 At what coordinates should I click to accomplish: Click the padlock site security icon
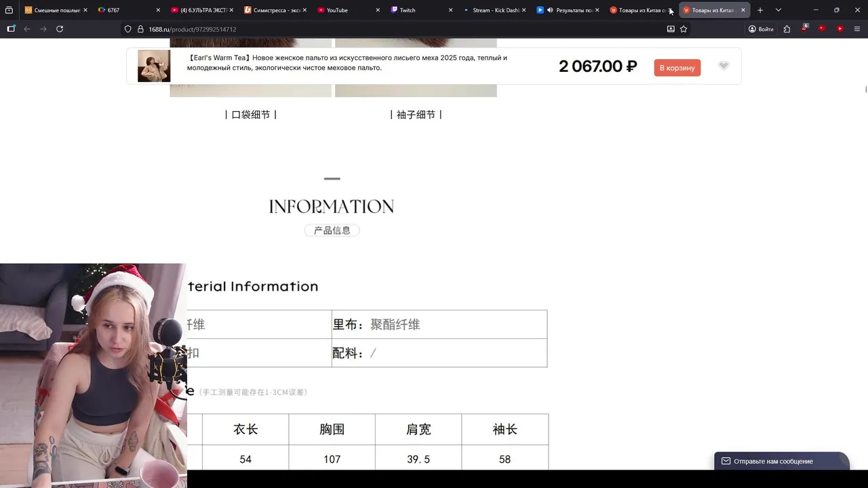[140, 29]
